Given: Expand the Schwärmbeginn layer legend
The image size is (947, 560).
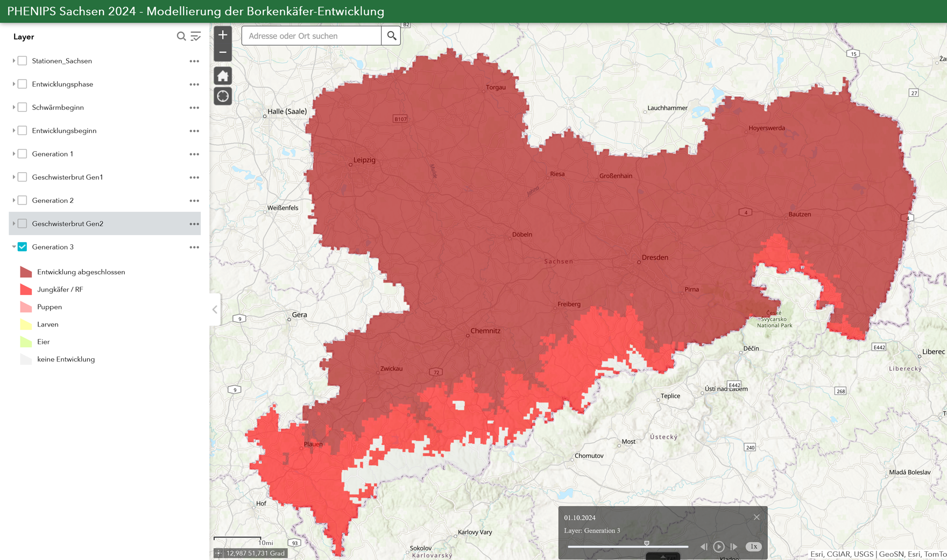Looking at the screenshot, I should click(13, 107).
